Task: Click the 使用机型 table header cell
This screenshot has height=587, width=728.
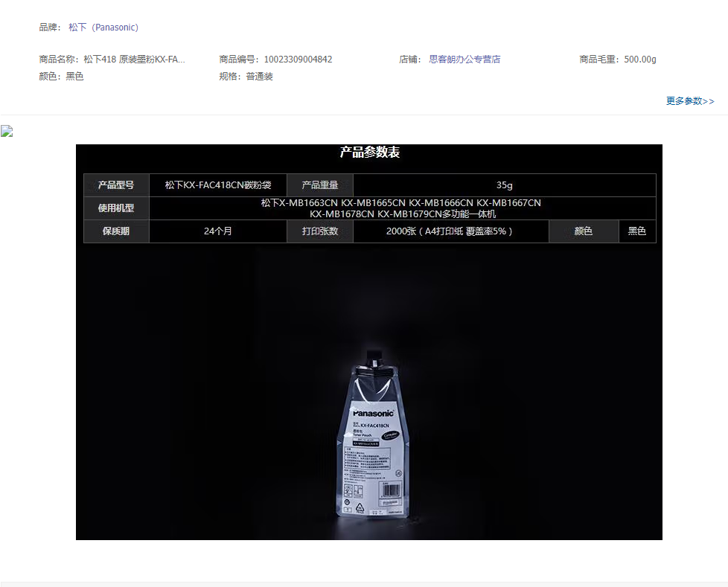Action: pos(116,208)
